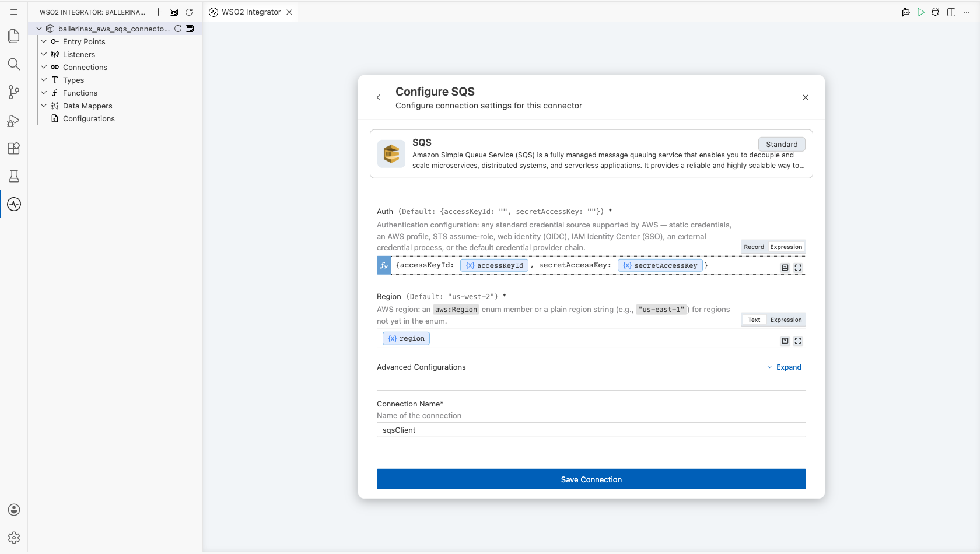Expand Functions tree node
Image resolution: width=980 pixels, height=554 pixels.
coord(44,93)
